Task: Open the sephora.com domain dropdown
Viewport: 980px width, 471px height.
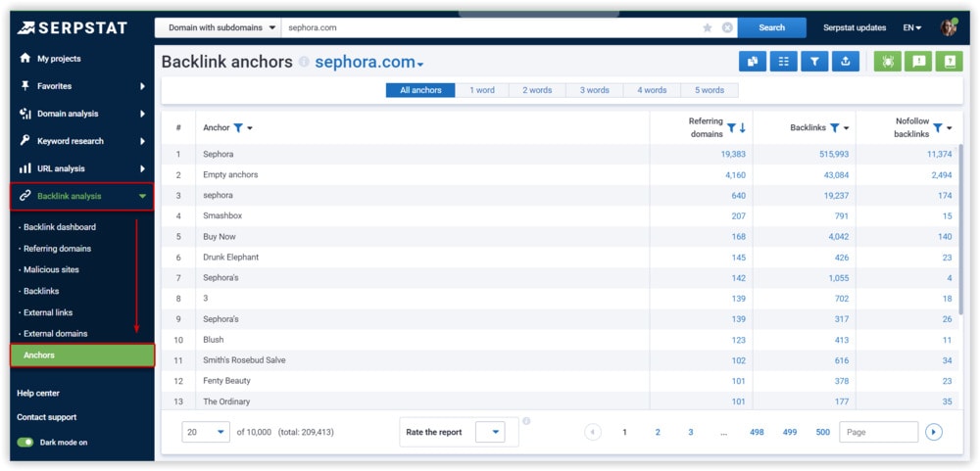Action: point(369,63)
